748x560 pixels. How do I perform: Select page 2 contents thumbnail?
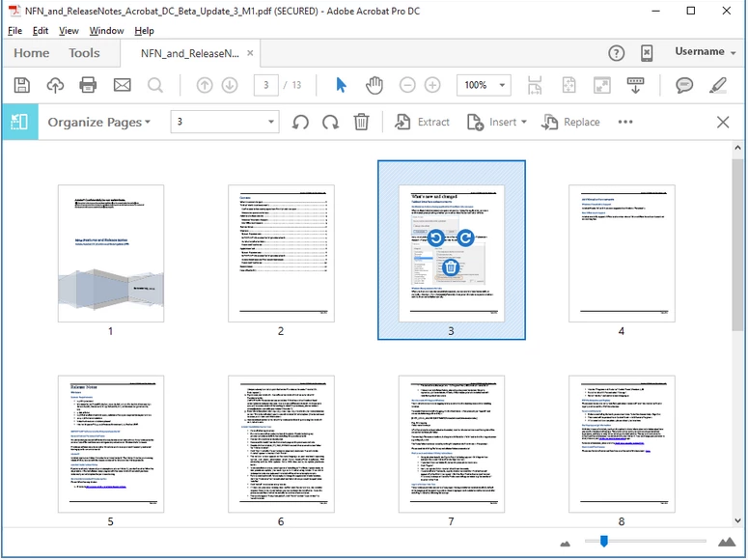coord(281,254)
